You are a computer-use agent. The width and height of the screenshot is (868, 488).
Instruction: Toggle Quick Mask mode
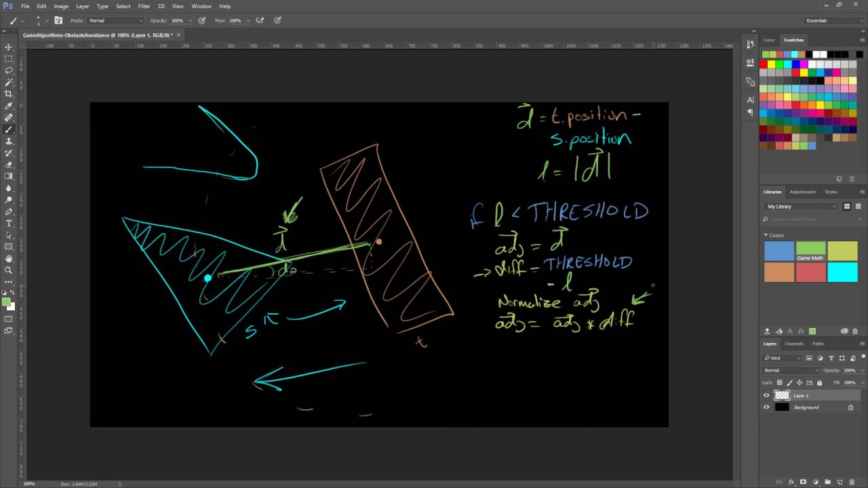[x=9, y=319]
